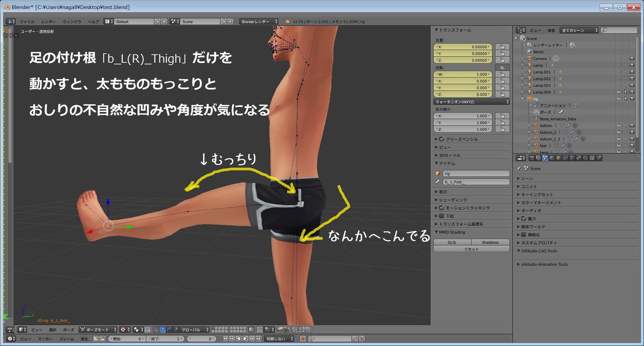The image size is (644, 346).
Task: Open the ポーズモード mode dropdown
Action: (x=98, y=330)
